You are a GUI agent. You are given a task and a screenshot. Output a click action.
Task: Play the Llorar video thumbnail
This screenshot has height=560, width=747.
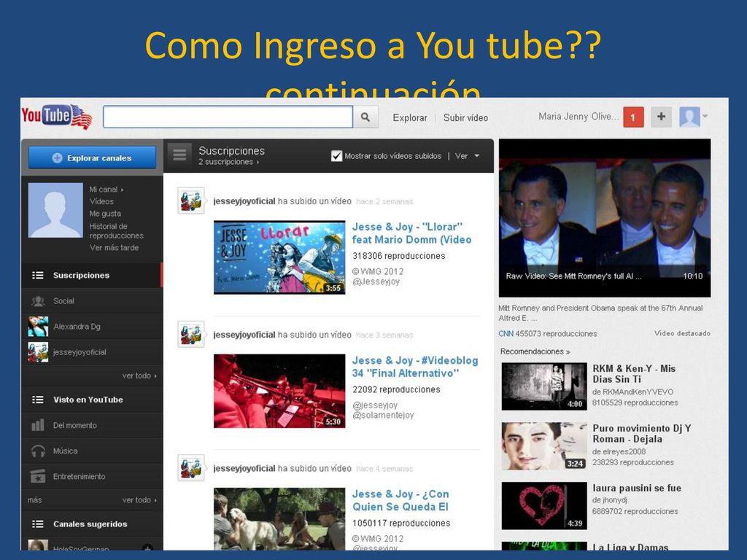click(279, 257)
